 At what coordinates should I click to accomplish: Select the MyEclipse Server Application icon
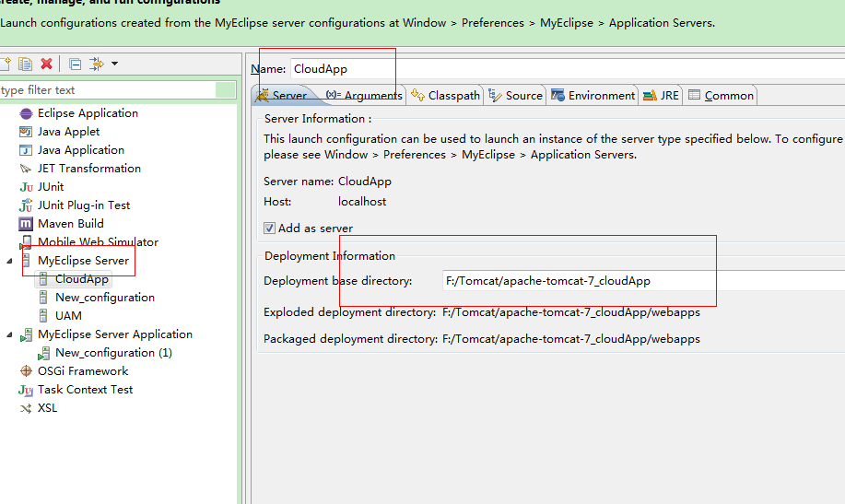tap(26, 334)
